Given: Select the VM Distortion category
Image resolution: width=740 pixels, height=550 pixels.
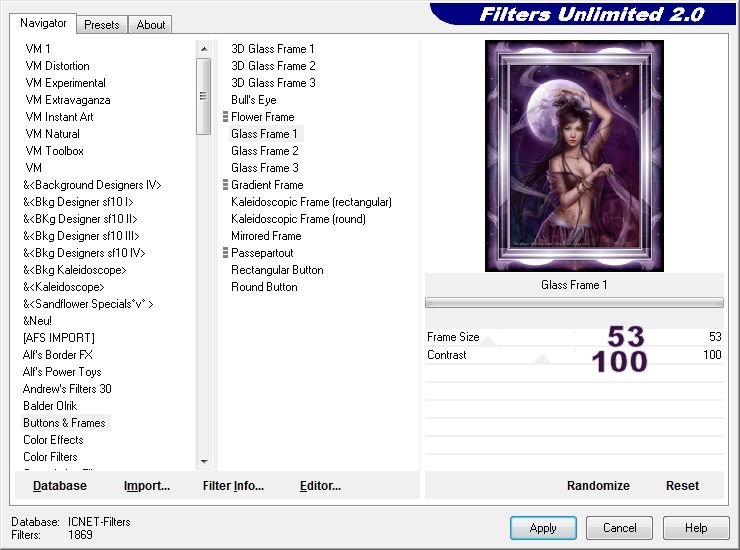Looking at the screenshot, I should point(57,66).
